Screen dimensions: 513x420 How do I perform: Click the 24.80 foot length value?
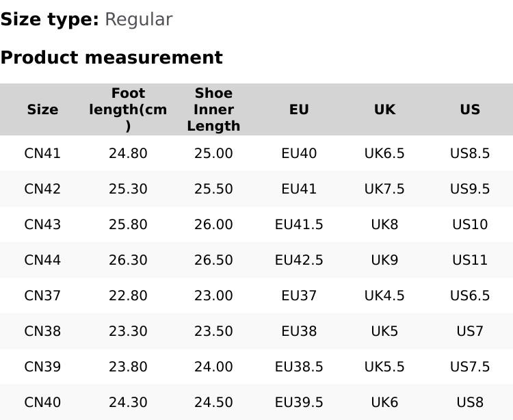pyautogui.click(x=128, y=153)
